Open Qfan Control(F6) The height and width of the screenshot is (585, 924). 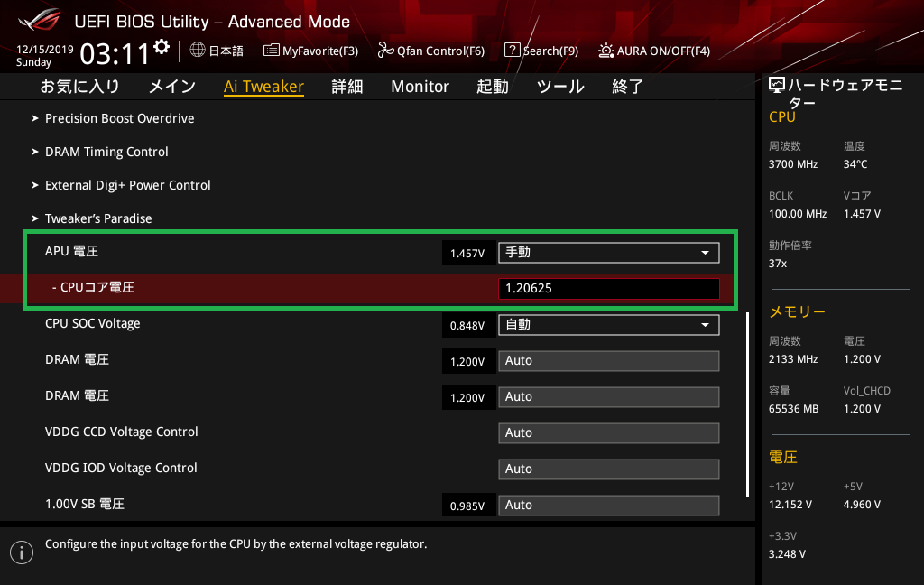430,51
